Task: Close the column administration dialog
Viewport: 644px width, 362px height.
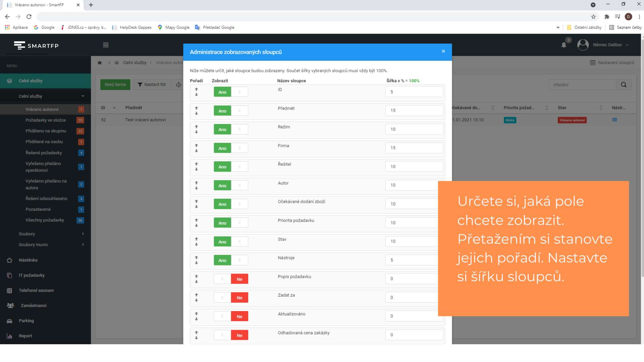Action: click(x=443, y=51)
